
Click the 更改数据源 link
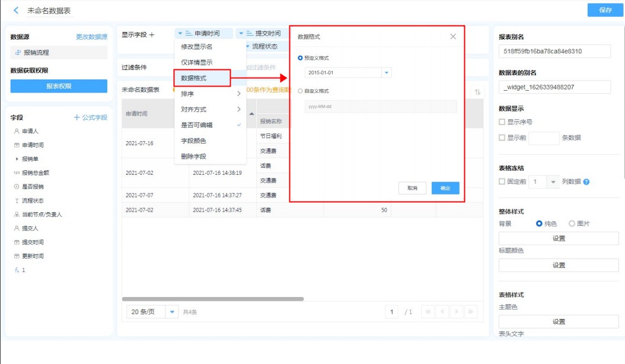pos(91,37)
